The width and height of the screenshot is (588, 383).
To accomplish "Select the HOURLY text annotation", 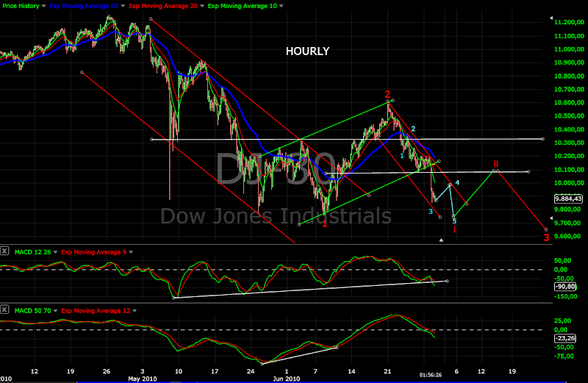I will tap(307, 51).
